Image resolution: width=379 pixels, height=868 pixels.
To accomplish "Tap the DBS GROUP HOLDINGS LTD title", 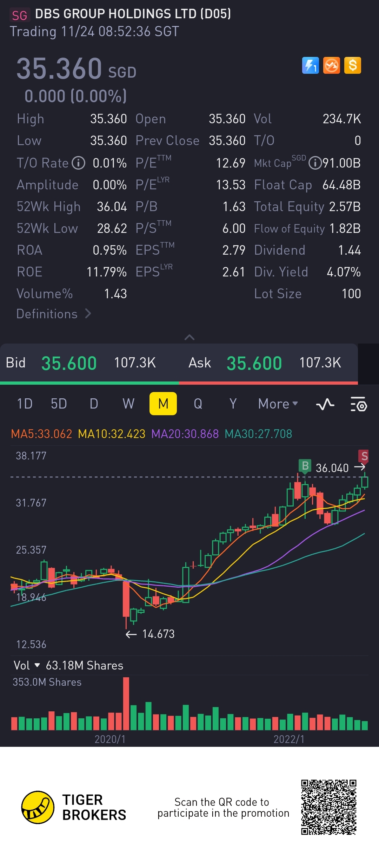I will click(x=133, y=14).
